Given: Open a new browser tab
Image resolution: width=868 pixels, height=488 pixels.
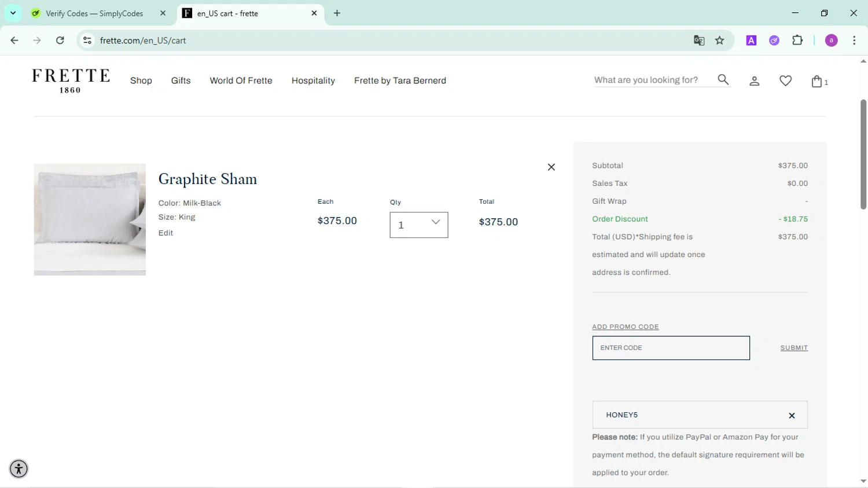Looking at the screenshot, I should click(x=337, y=13).
